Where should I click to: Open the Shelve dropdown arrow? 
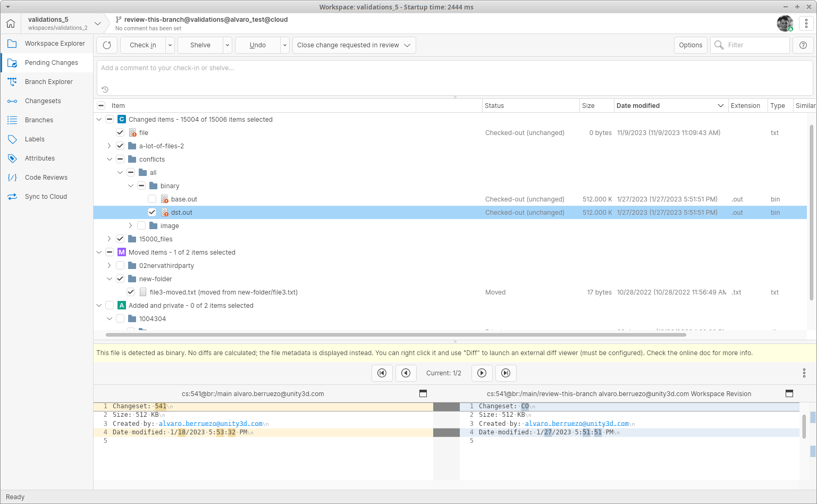228,45
